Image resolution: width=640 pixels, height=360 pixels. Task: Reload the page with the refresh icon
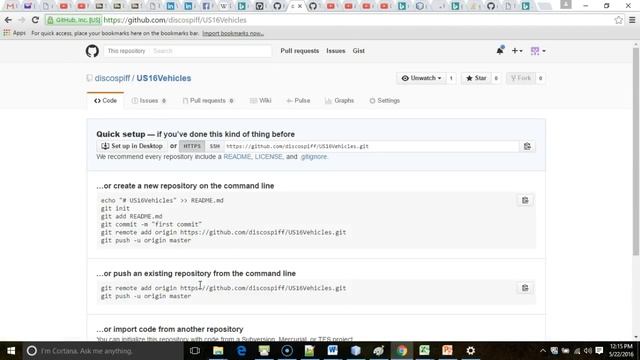coord(35,20)
